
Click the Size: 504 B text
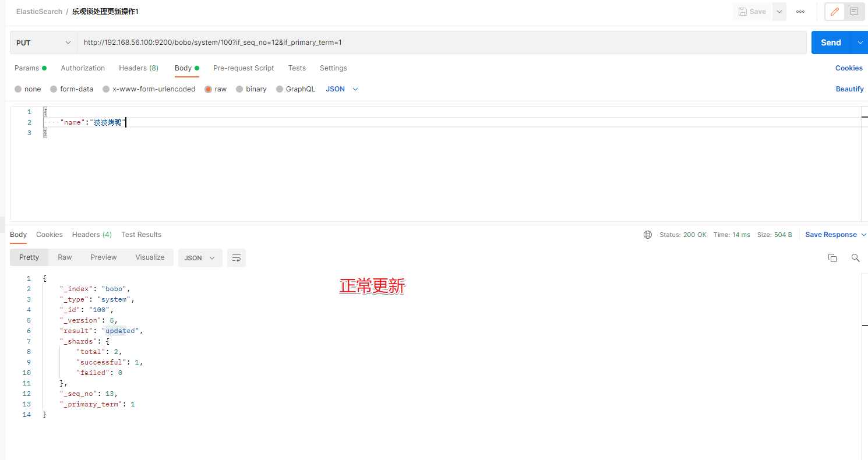tap(775, 235)
